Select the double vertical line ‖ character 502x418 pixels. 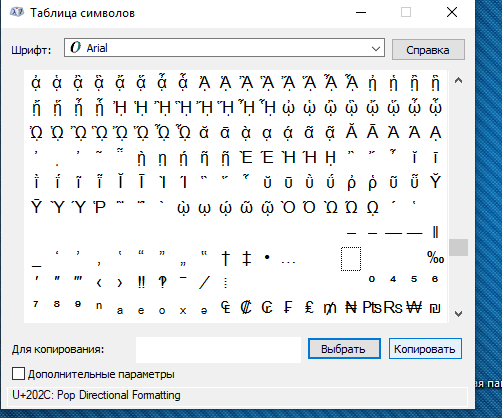coord(435,232)
